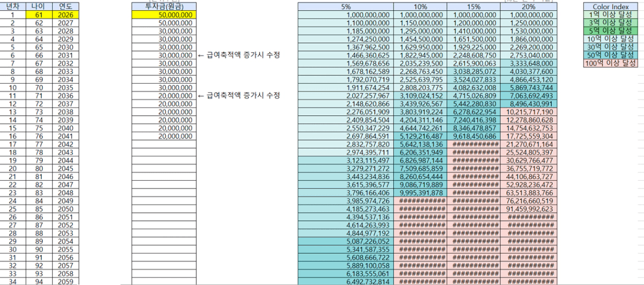Select the 5% return rate header
The image size is (644, 285).
click(345, 7)
